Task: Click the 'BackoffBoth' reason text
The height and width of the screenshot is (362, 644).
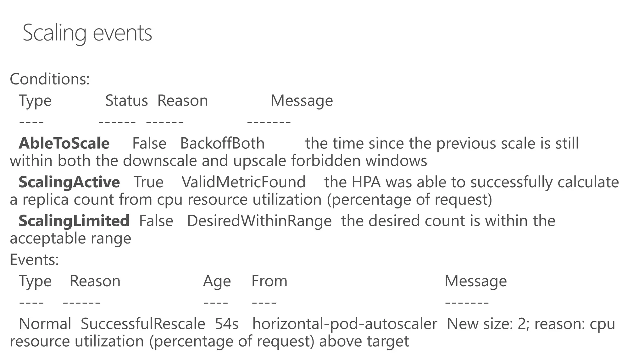Action: pos(222,143)
